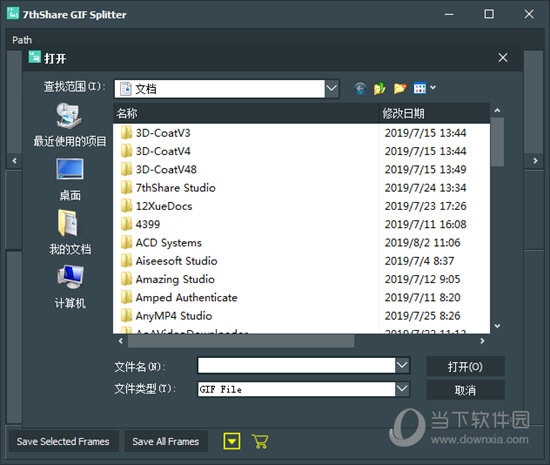Select the AnyMP4 Studio folder icon
The width and height of the screenshot is (550, 465).
coord(126,316)
